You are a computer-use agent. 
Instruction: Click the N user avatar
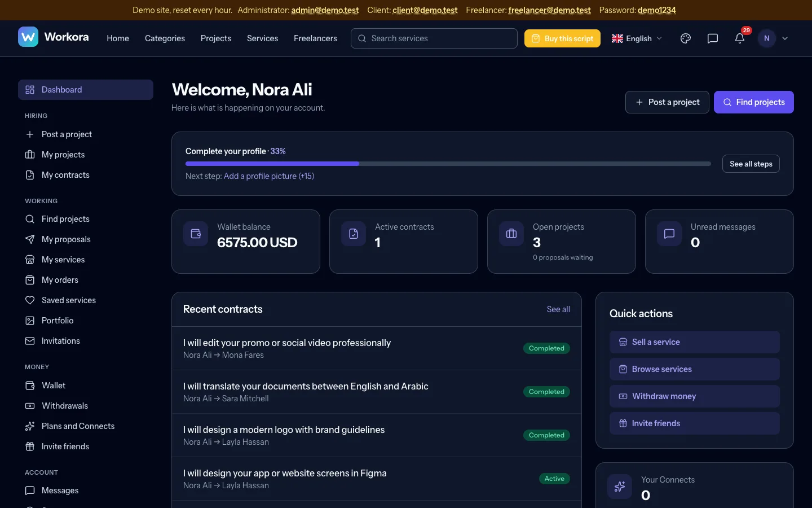(767, 38)
